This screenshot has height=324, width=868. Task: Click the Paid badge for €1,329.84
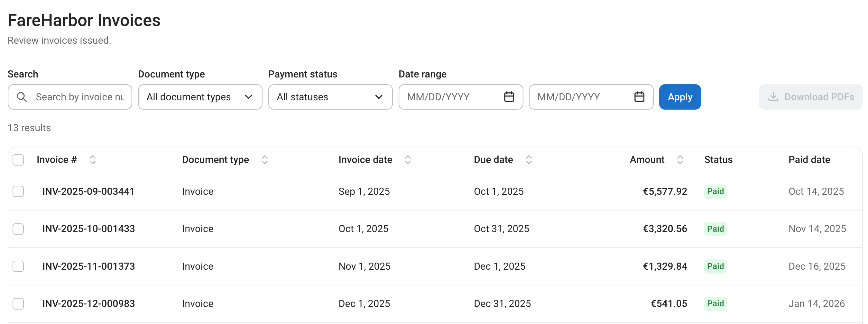point(716,266)
